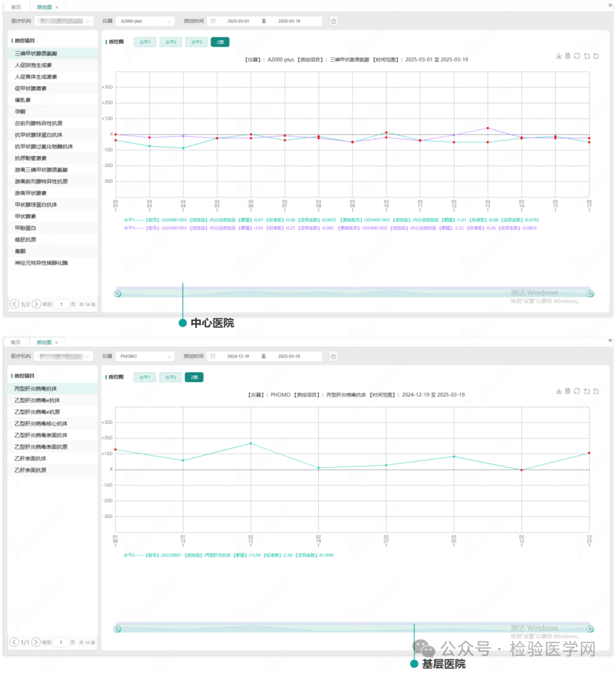Click right handle of PHOMO zoom slider
Screen dimensions: 616x674
[x=590, y=629]
